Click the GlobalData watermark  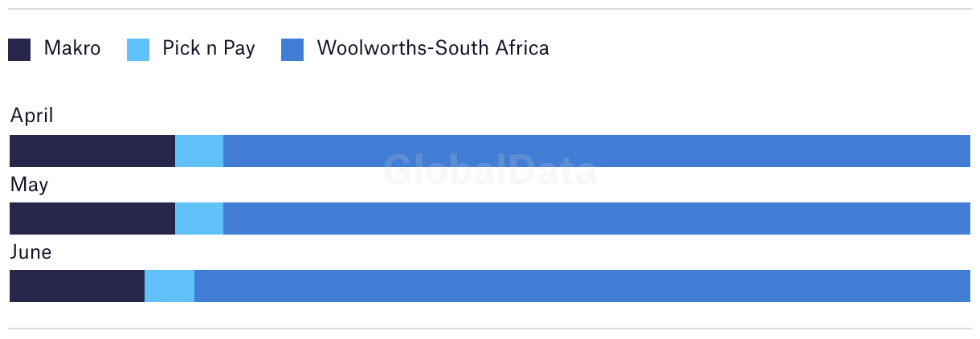click(490, 169)
